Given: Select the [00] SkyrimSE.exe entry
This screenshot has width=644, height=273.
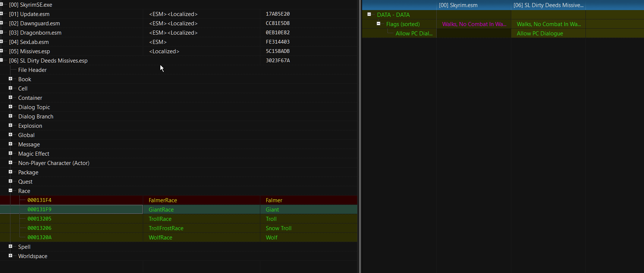Looking at the screenshot, I should (31, 5).
